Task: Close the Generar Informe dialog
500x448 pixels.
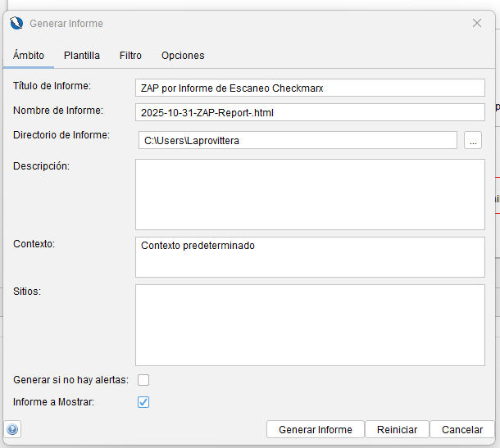Action: click(x=477, y=23)
